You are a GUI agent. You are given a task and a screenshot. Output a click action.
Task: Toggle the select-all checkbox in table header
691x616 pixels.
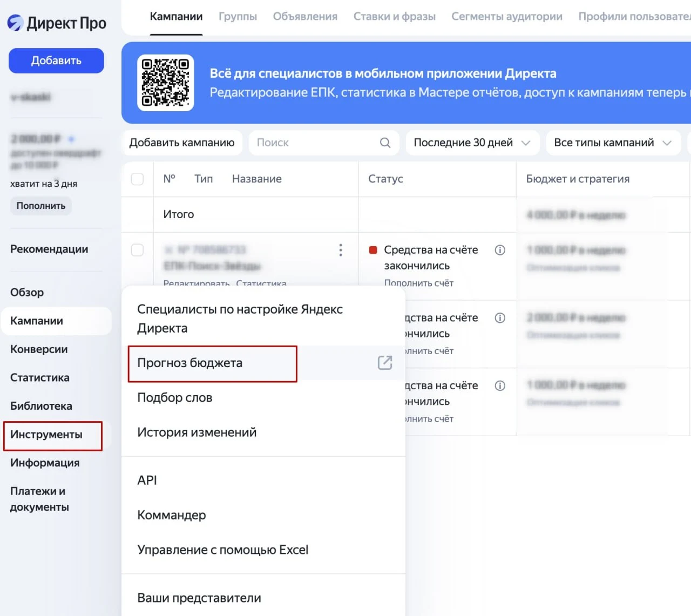(138, 179)
